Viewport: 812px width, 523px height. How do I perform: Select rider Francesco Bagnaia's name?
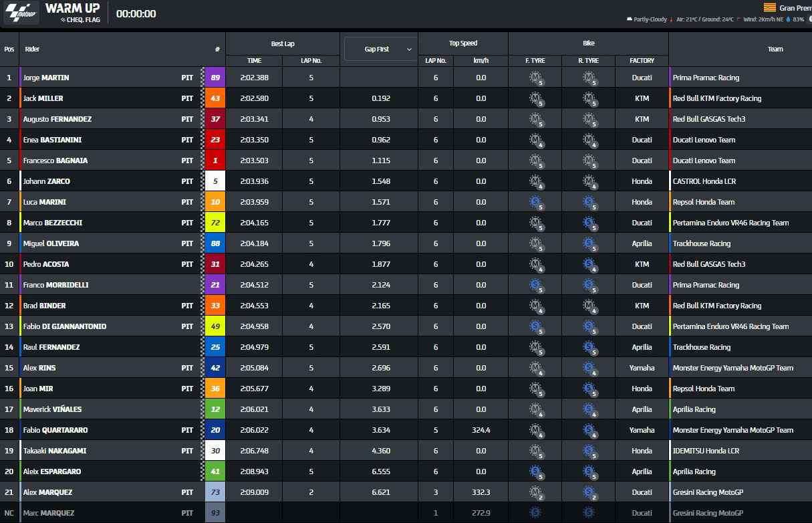[55, 161]
